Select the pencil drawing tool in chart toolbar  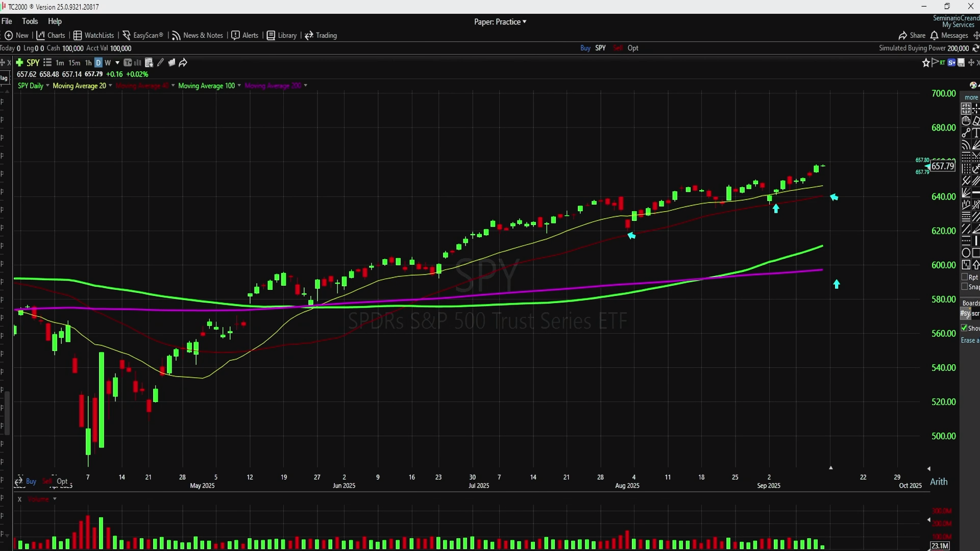click(x=160, y=62)
